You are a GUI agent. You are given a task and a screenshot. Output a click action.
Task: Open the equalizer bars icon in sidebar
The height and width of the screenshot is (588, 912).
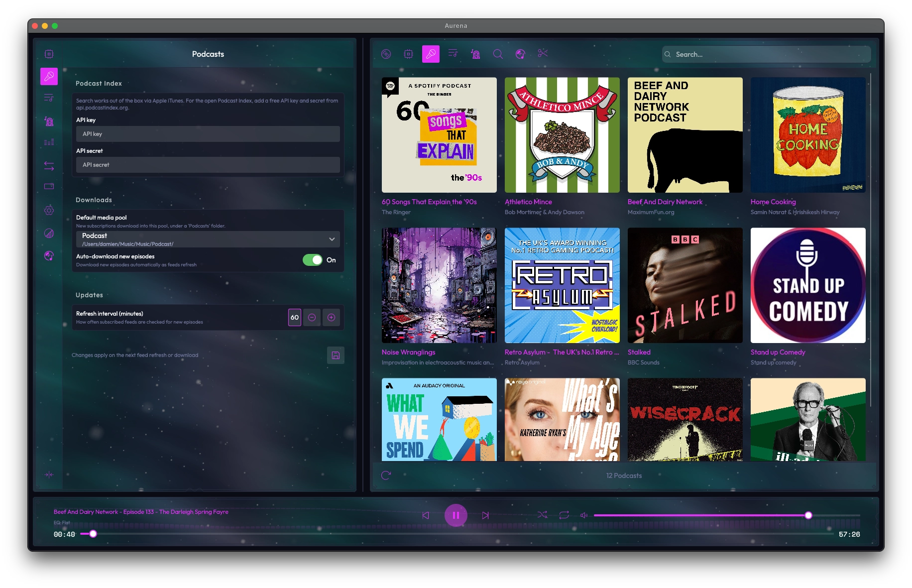(49, 142)
